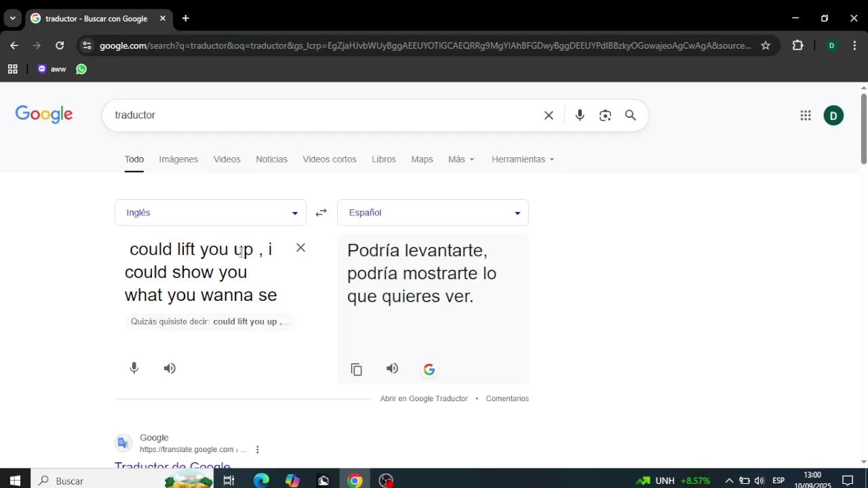Click the UNH stock widget

tap(673, 481)
